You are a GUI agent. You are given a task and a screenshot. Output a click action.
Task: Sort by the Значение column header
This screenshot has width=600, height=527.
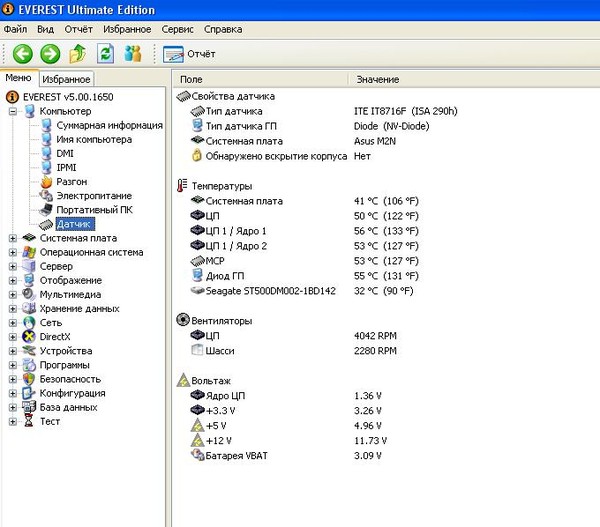click(474, 79)
